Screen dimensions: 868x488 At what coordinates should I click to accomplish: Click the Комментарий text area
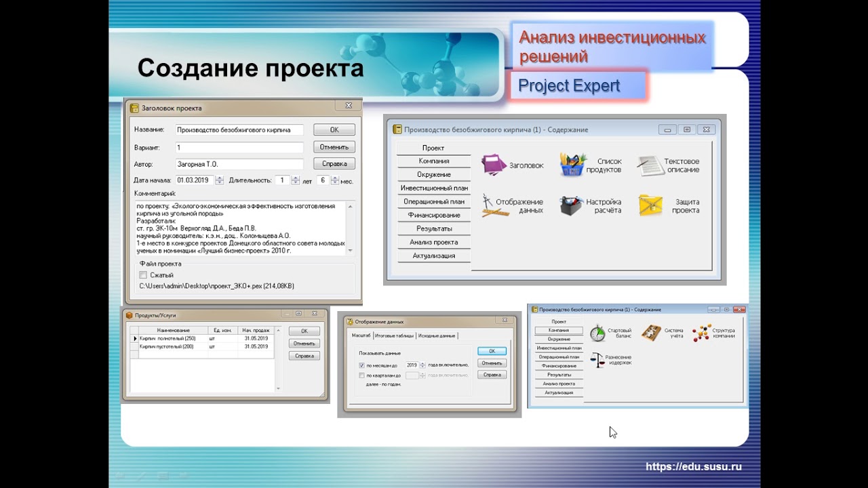pos(239,228)
